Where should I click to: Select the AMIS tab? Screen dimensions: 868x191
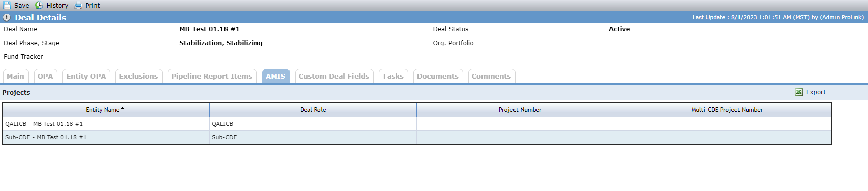click(x=276, y=76)
